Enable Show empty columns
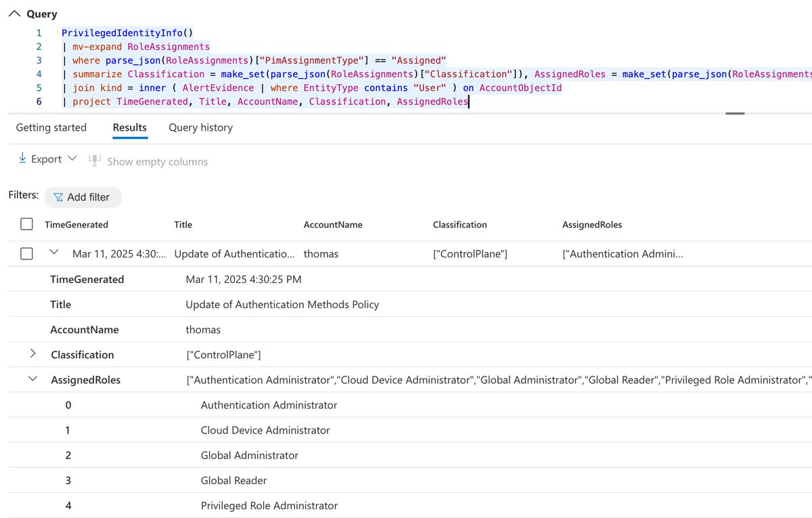Image resolution: width=812 pixels, height=518 pixels. (x=157, y=161)
